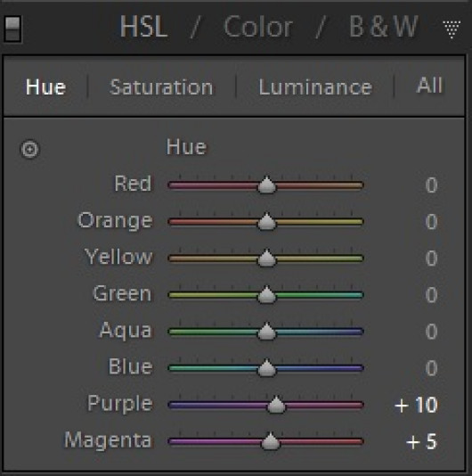
Task: Switch to the Saturation tab
Action: (x=161, y=87)
